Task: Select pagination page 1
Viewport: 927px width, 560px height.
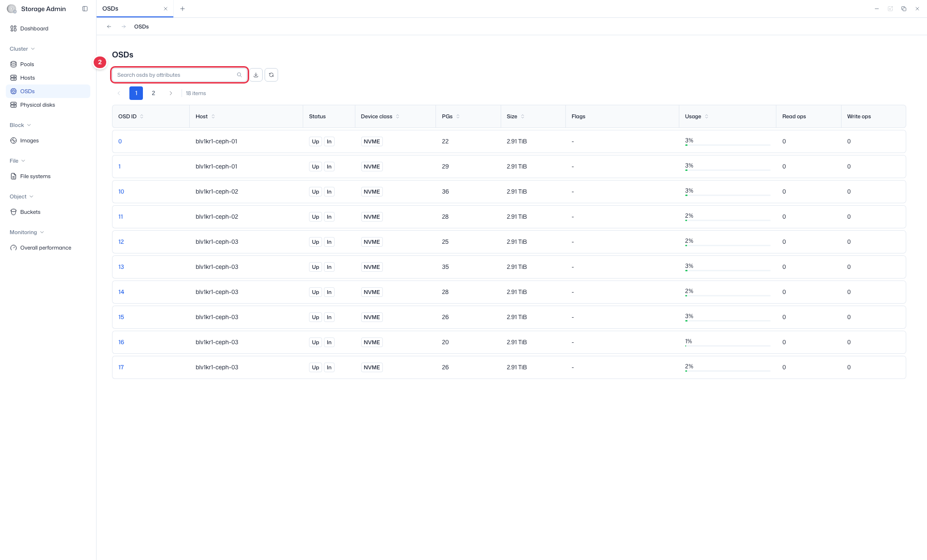Action: 136,93
